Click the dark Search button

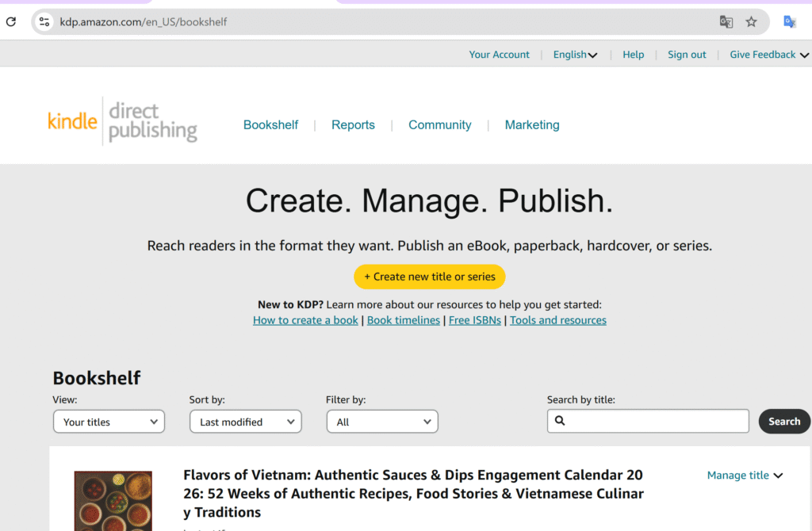[x=784, y=422]
